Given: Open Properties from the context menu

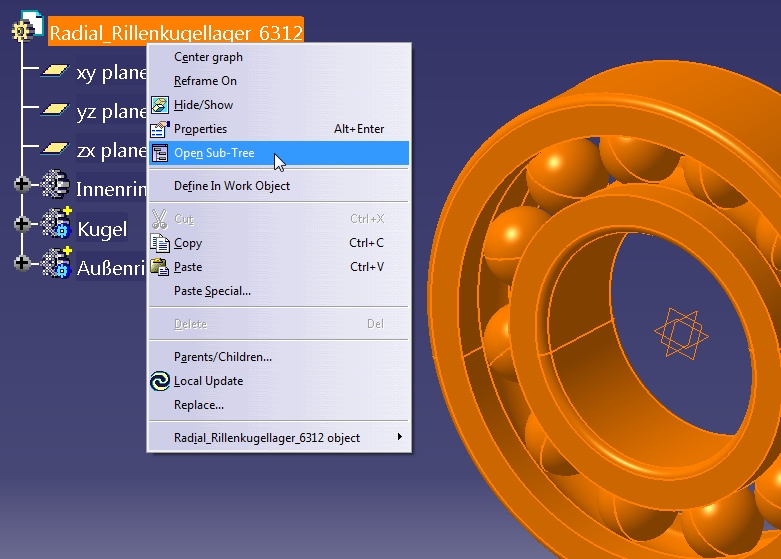Looking at the screenshot, I should 279,129.
